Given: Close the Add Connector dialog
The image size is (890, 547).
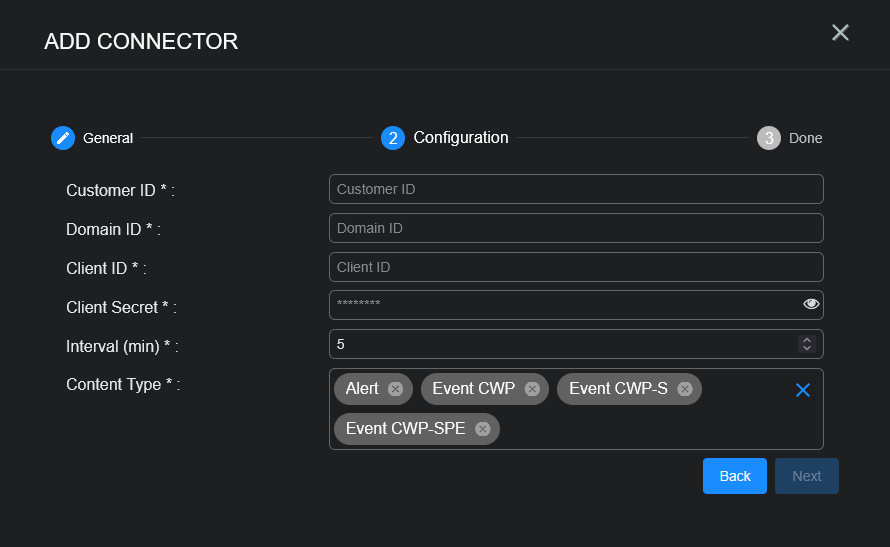Looking at the screenshot, I should 840,33.
